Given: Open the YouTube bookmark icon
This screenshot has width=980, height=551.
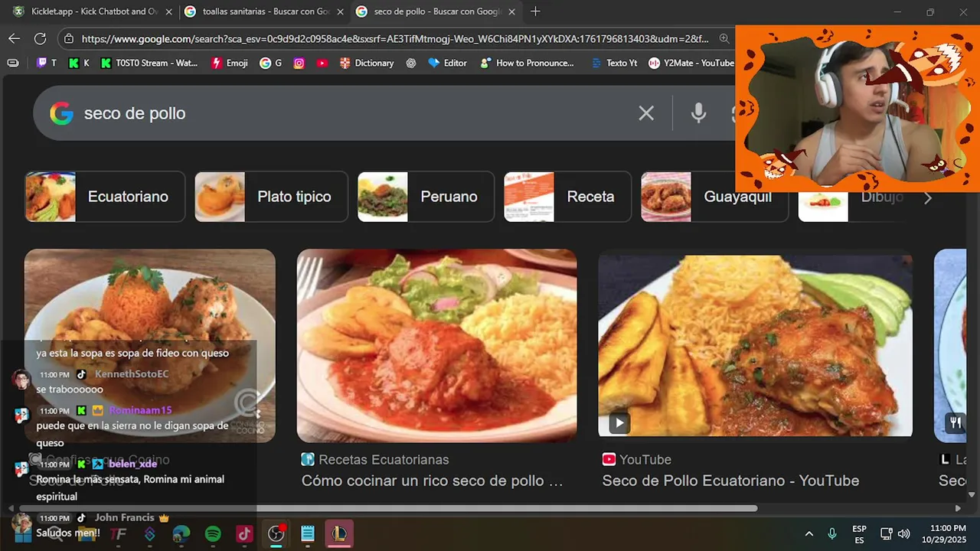Looking at the screenshot, I should 322,63.
